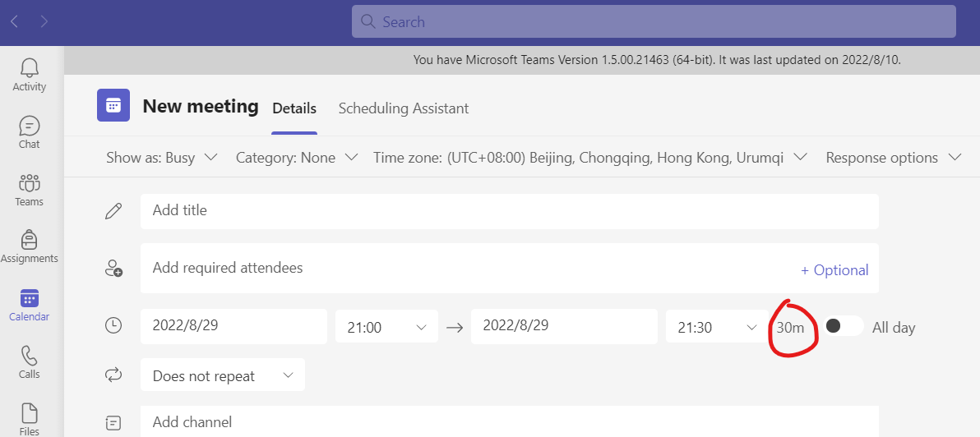Toggle the All day switch

click(844, 326)
